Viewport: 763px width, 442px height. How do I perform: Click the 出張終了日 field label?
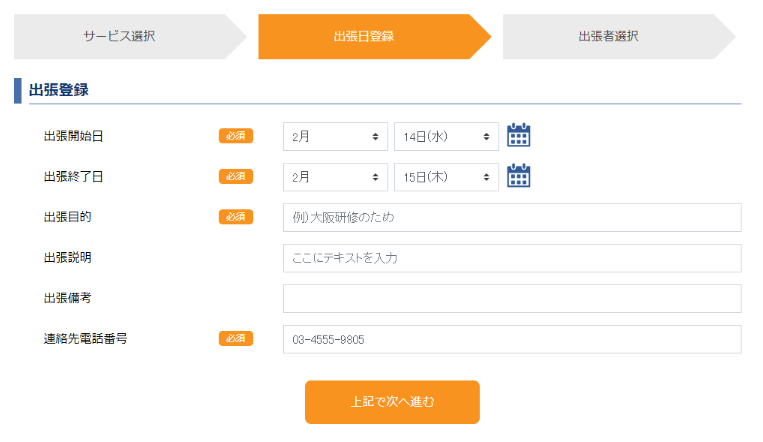[73, 177]
